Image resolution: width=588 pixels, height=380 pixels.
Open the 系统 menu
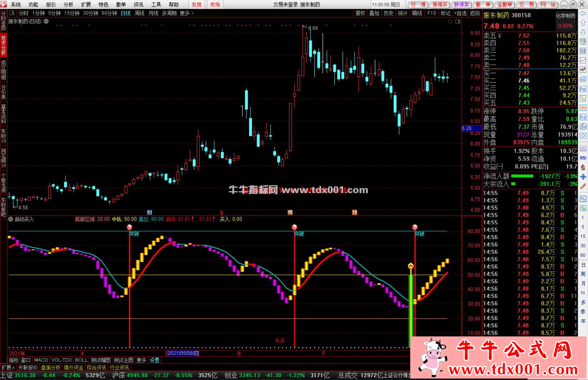click(16, 5)
